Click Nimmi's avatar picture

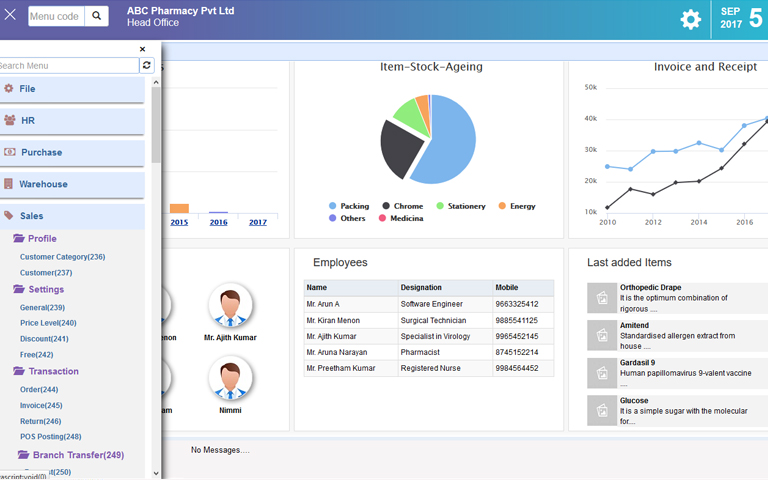[x=230, y=379]
